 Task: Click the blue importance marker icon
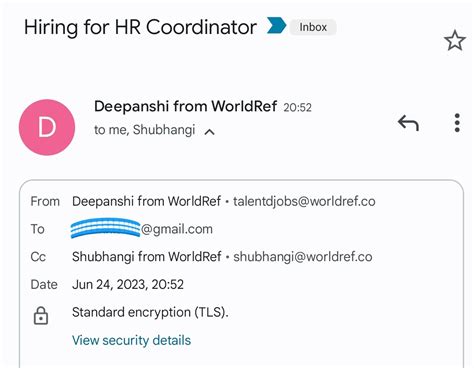276,26
